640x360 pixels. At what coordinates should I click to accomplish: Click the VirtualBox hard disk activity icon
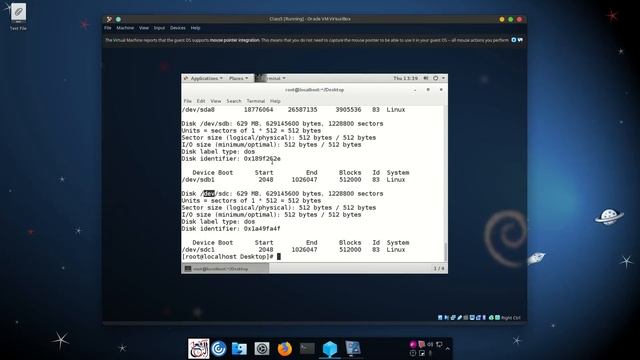click(x=440, y=318)
